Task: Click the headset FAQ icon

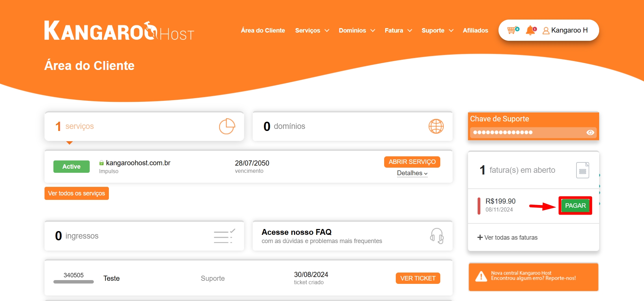Action: (437, 236)
